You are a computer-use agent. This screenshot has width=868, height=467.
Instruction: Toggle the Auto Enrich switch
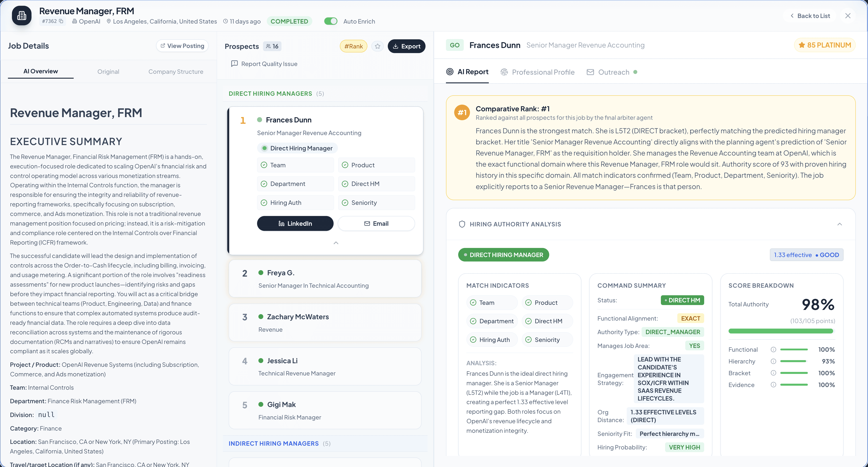point(331,21)
